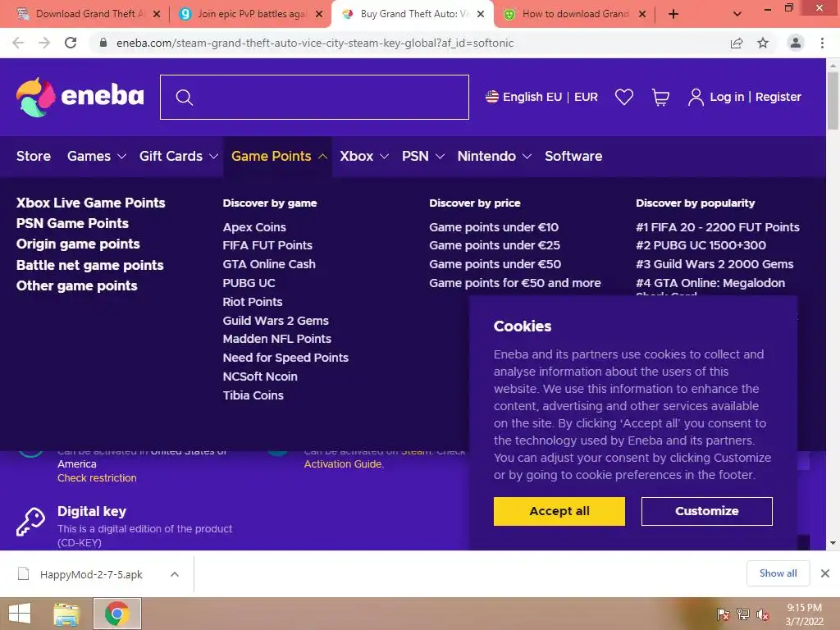The width and height of the screenshot is (840, 630).
Task: Open the shopping cart icon
Action: click(x=660, y=98)
